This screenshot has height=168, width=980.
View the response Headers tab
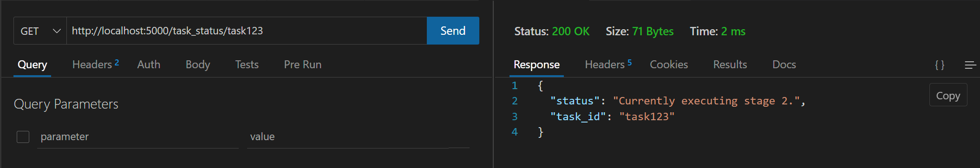tap(608, 65)
